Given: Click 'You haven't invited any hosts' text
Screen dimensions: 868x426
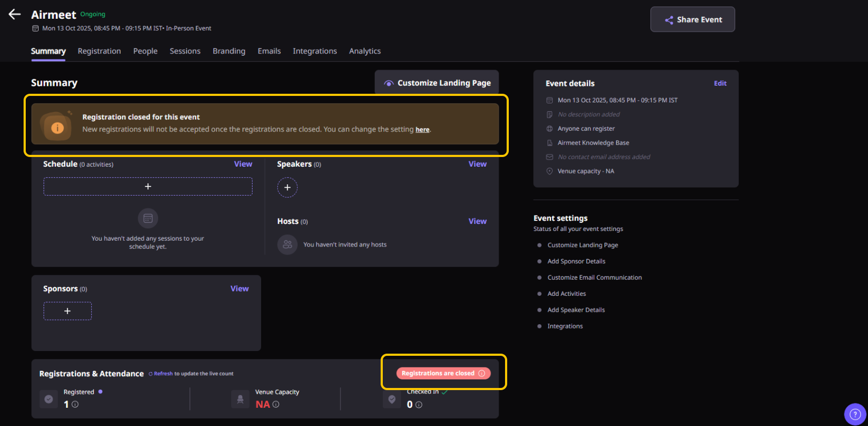Looking at the screenshot, I should [x=345, y=245].
